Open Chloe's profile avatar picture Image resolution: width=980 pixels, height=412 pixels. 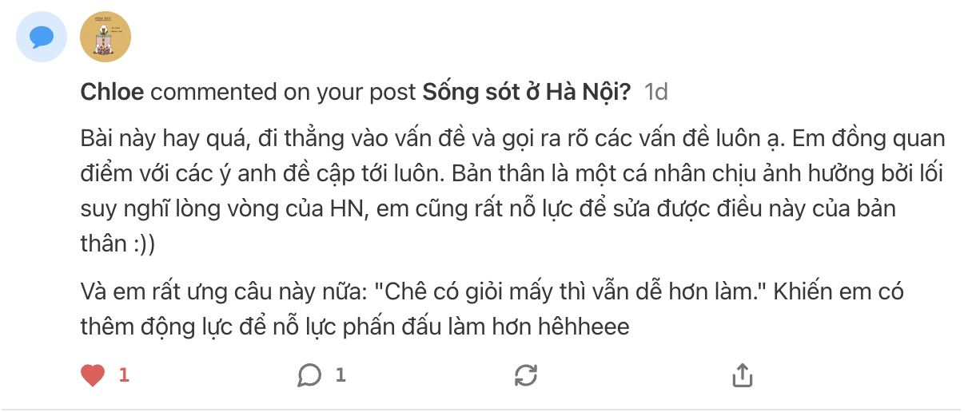(106, 37)
